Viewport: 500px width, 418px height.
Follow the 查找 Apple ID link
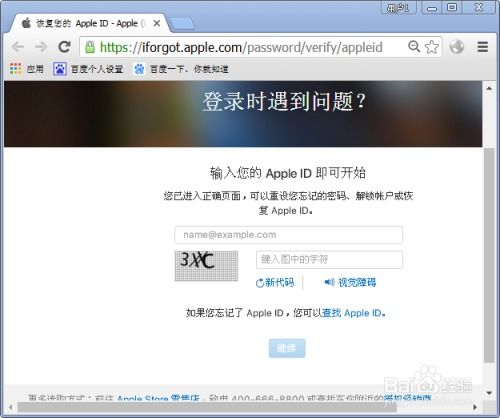353,313
